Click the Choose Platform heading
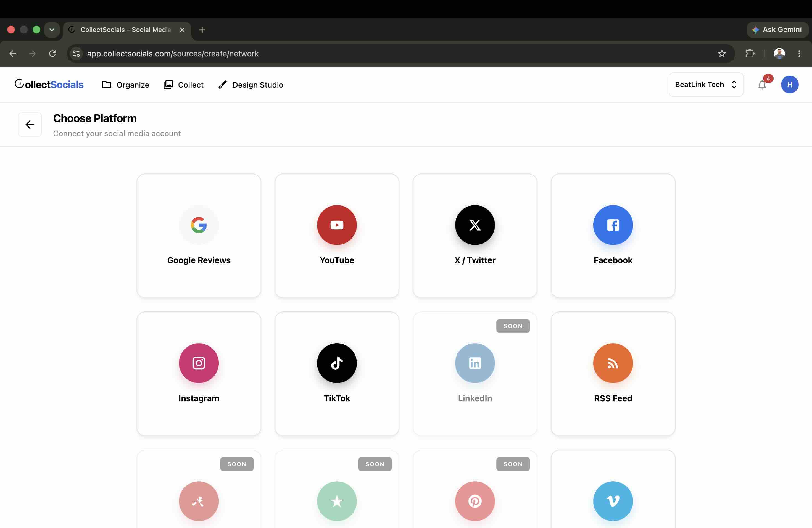Screen dimensions: 812x528 pos(95,118)
